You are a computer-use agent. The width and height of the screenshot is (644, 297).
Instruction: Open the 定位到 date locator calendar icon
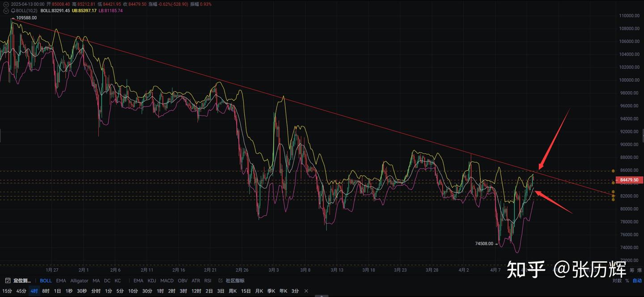pyautogui.click(x=8, y=281)
